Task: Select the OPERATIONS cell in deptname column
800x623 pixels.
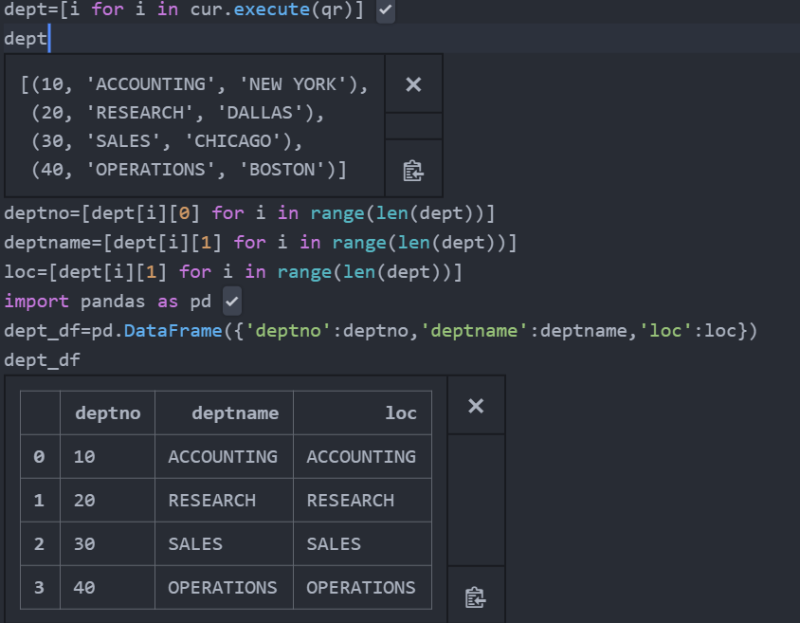Action: click(x=221, y=587)
